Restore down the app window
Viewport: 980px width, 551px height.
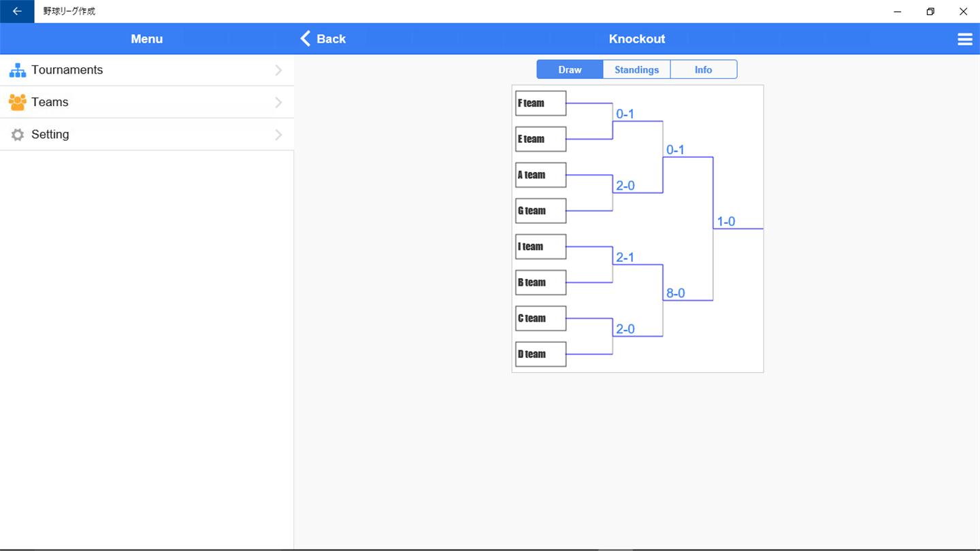click(930, 12)
